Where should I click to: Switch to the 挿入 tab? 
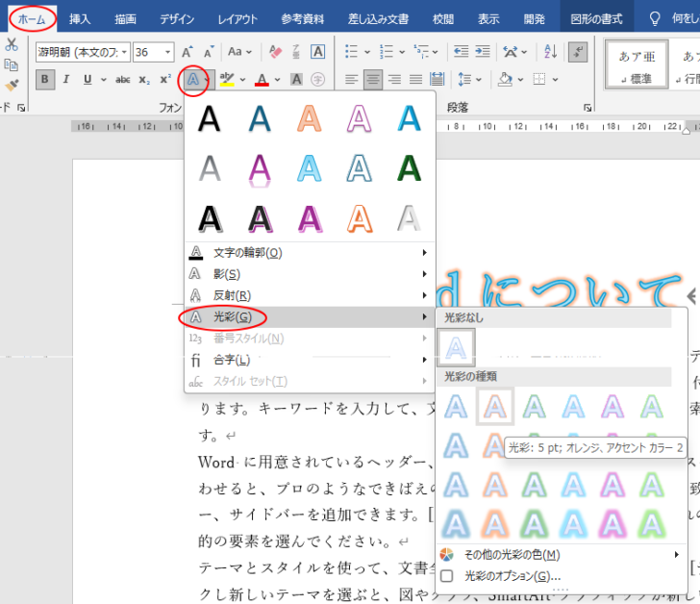80,19
